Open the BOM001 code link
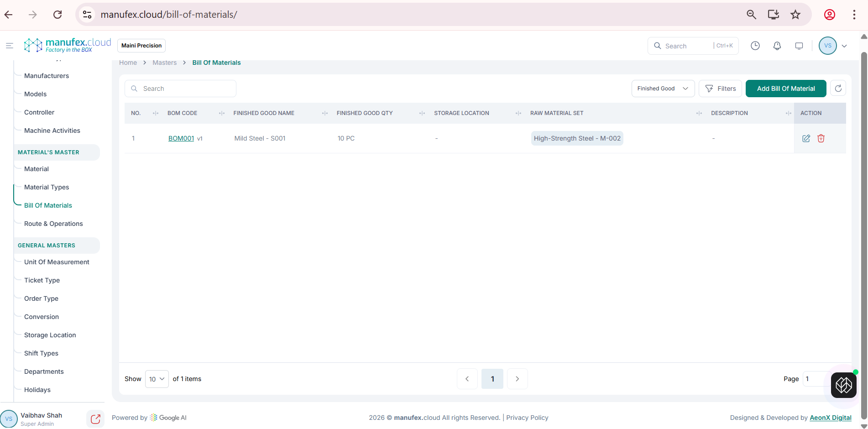 click(181, 138)
